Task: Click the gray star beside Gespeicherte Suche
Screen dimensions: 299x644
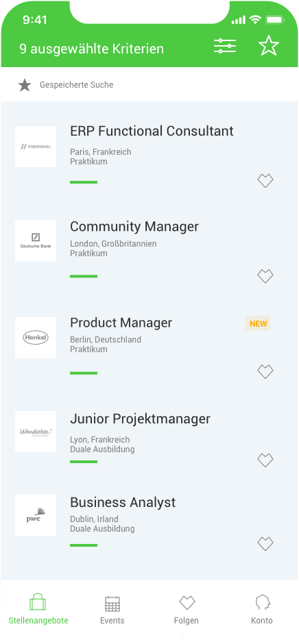Action: 25,85
